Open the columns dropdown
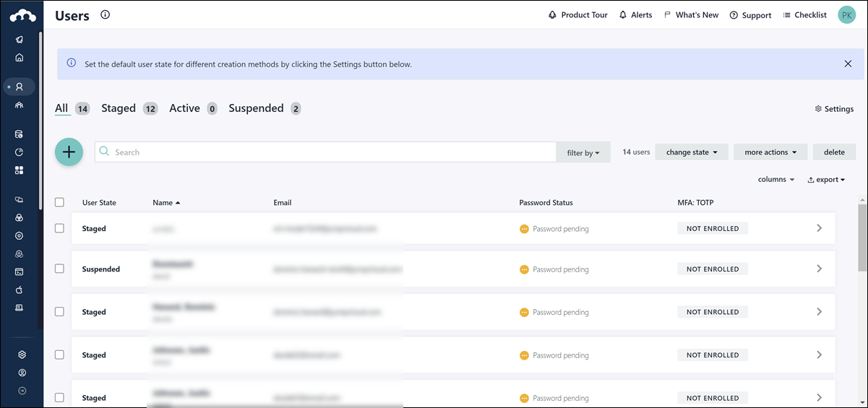Viewport: 868px width, 408px height. (776, 179)
